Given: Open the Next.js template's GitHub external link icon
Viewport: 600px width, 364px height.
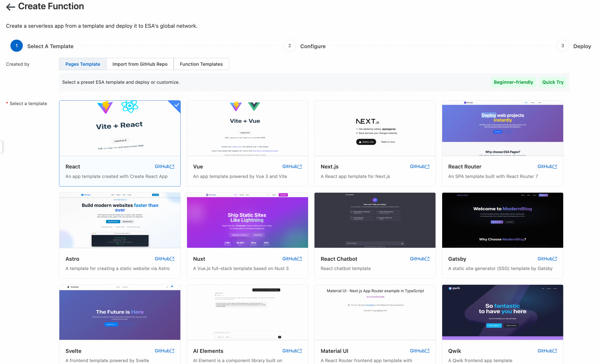Looking at the screenshot, I should [427, 167].
